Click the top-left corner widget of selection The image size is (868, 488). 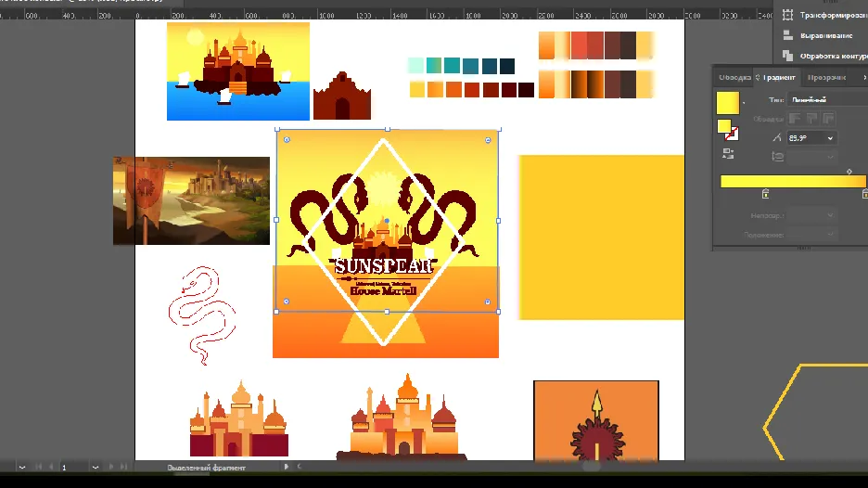point(287,139)
